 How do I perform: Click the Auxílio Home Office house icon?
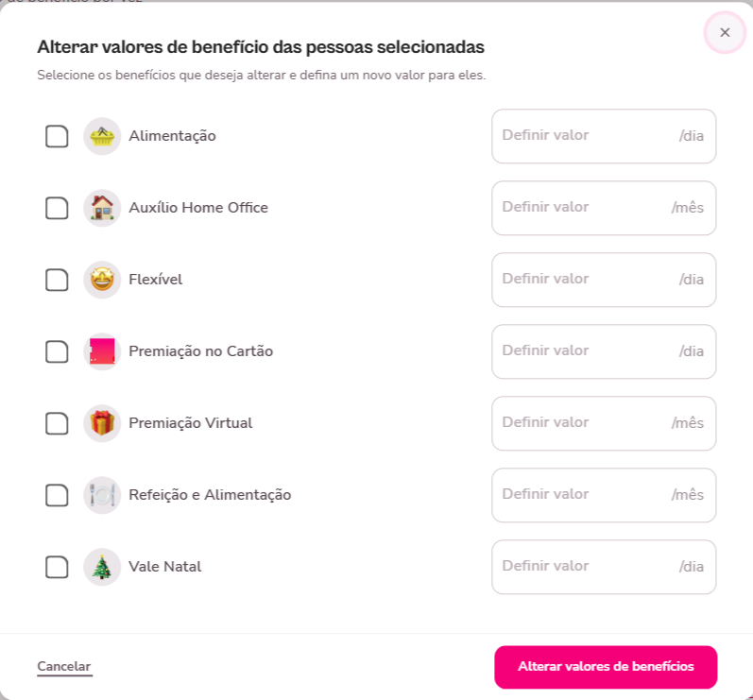click(102, 208)
